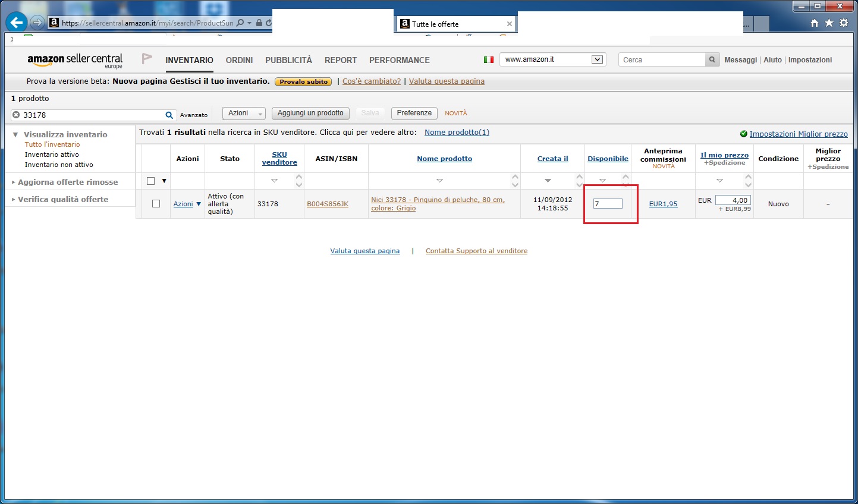Expand the Aggiorna offerte rimosse section
The width and height of the screenshot is (858, 504).
coord(14,182)
